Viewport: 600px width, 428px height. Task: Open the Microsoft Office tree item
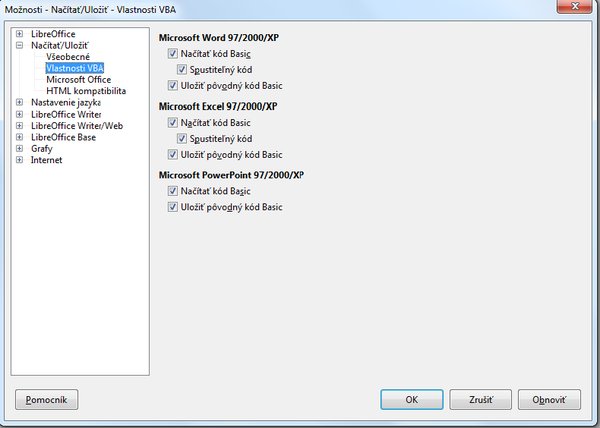(x=79, y=80)
